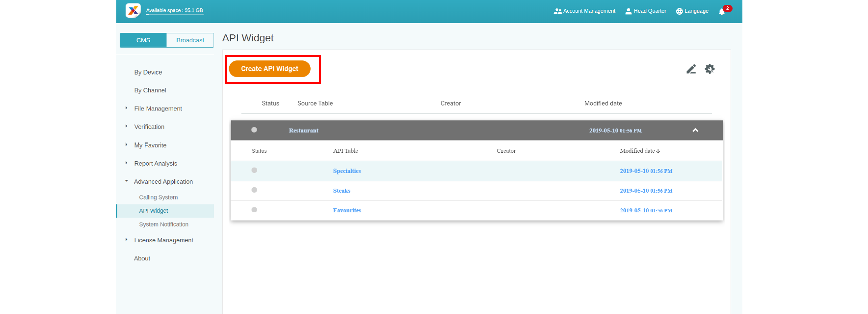Click the app logo in header
868x314 pixels.
(133, 10)
